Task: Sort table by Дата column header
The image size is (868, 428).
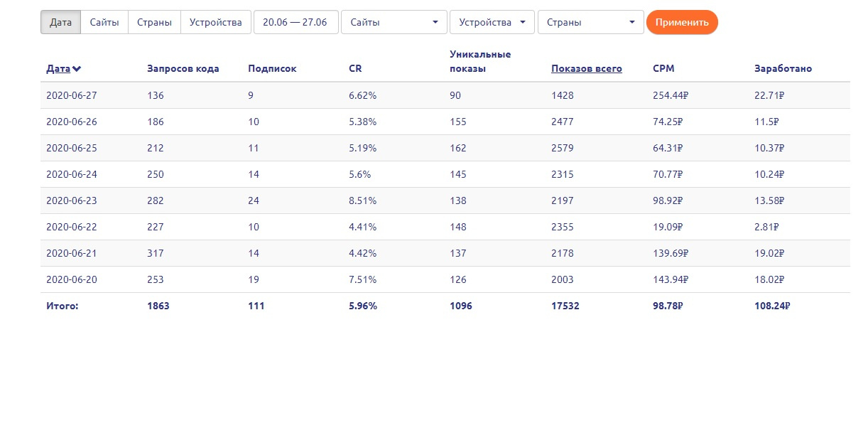Action: click(58, 69)
